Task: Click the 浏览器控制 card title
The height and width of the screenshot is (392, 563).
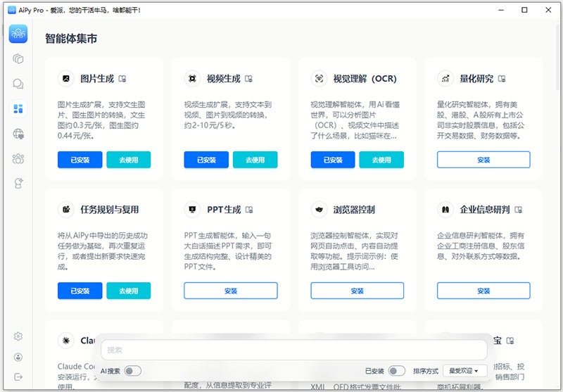Action: 354,209
